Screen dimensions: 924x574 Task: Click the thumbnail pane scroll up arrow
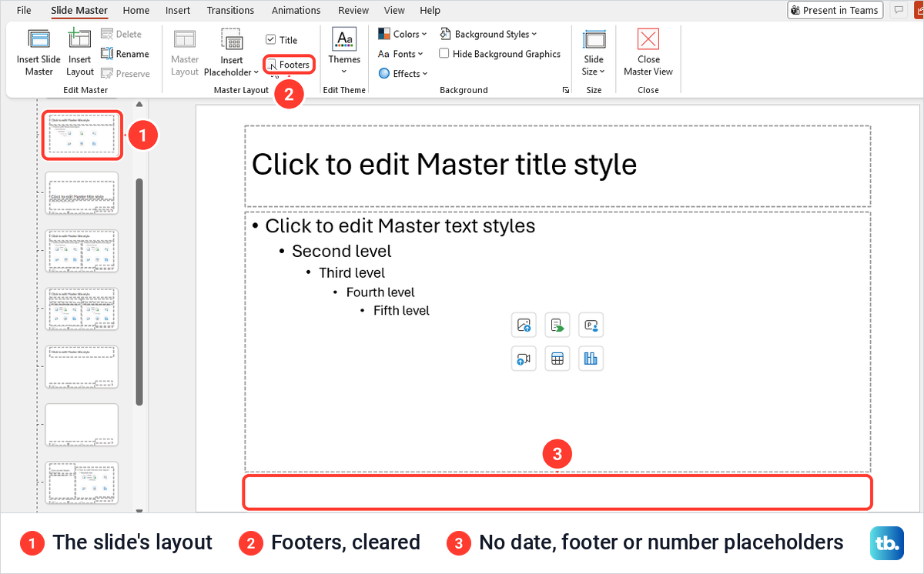click(139, 105)
